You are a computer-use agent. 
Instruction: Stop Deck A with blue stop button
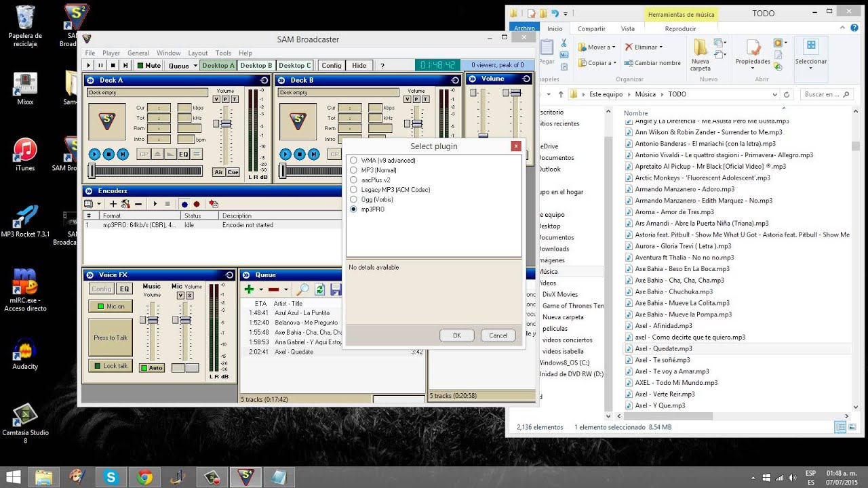click(x=108, y=154)
